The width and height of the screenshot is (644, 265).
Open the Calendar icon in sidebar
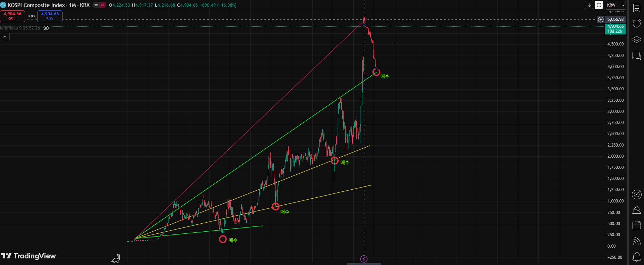[x=636, y=225]
